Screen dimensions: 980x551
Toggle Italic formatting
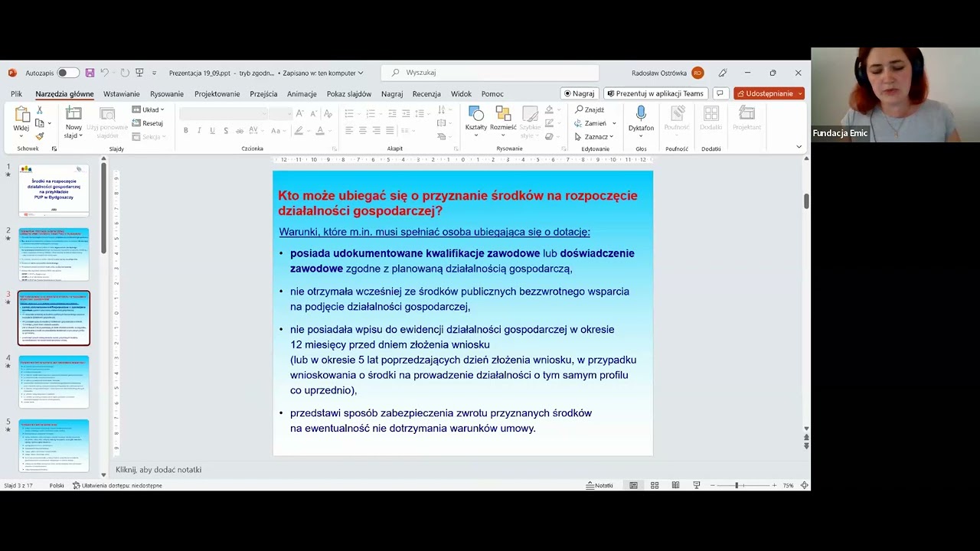(x=199, y=131)
